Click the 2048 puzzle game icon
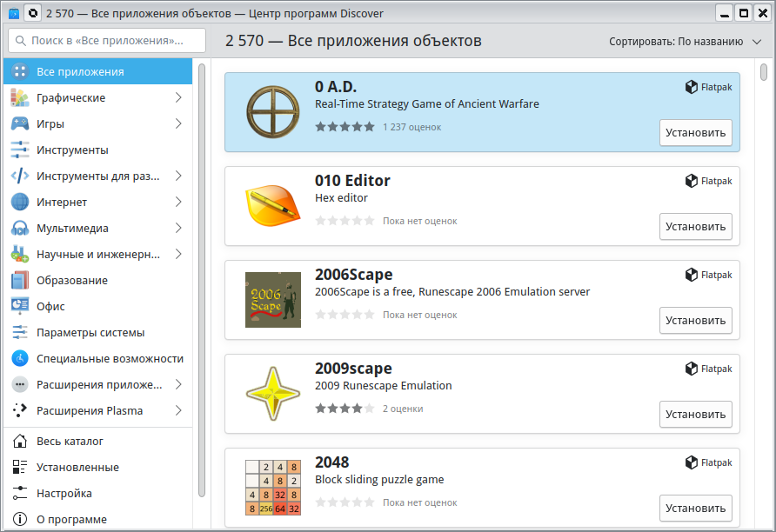776x532 pixels. pos(273,488)
